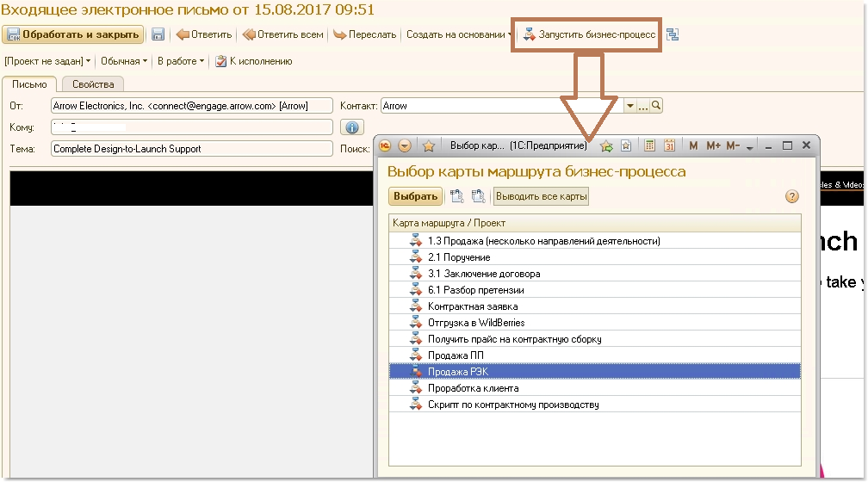The image size is (868, 482).
Task: Click the structure icon right of Запустить бизнес-процесс
Action: click(x=673, y=35)
